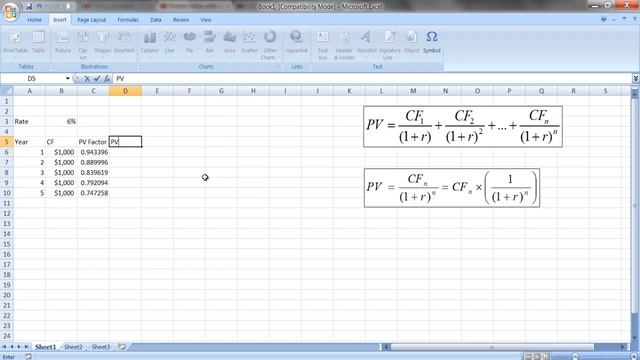Click the Name Box showing D5

click(x=32, y=78)
